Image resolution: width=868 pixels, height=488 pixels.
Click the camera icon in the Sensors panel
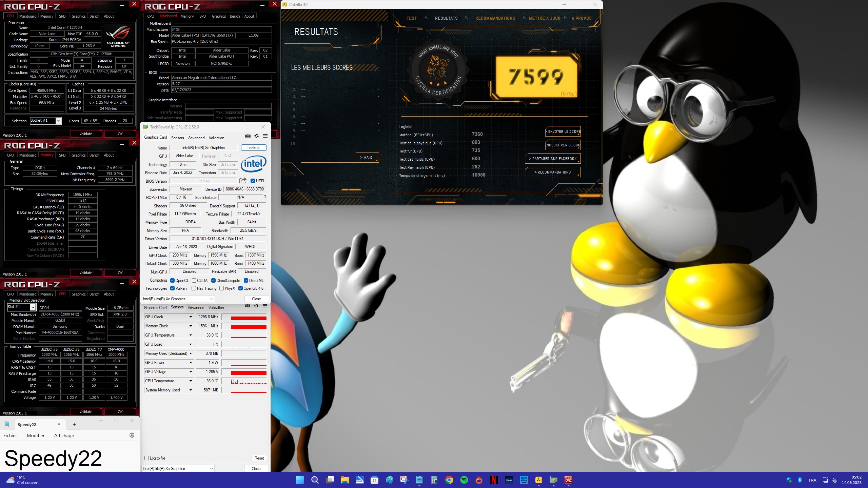[x=248, y=306]
